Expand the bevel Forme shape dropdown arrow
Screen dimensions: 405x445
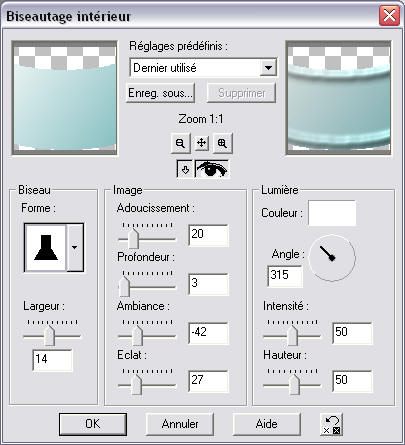(x=75, y=248)
